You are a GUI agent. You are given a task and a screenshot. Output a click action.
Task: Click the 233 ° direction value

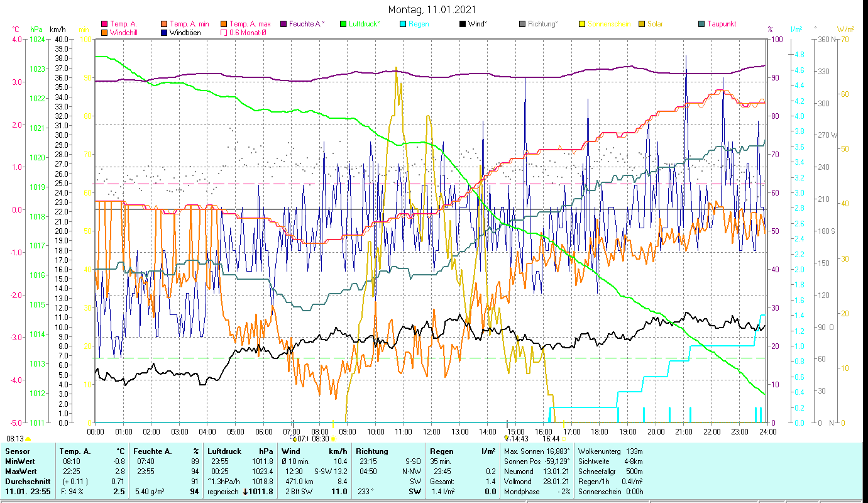[366, 492]
